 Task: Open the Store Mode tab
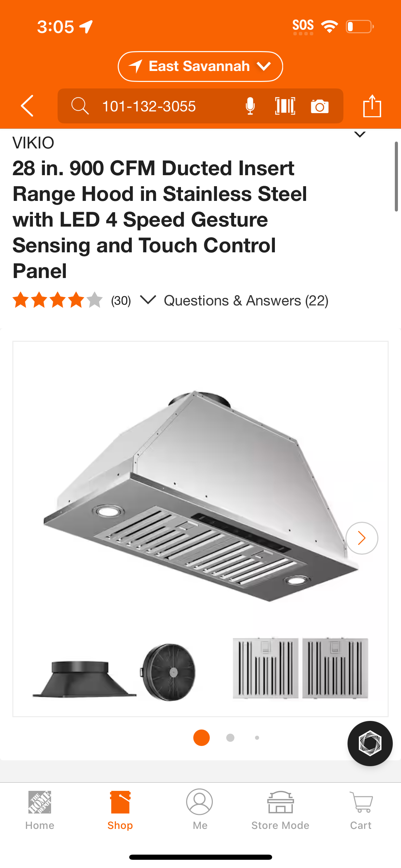click(280, 810)
